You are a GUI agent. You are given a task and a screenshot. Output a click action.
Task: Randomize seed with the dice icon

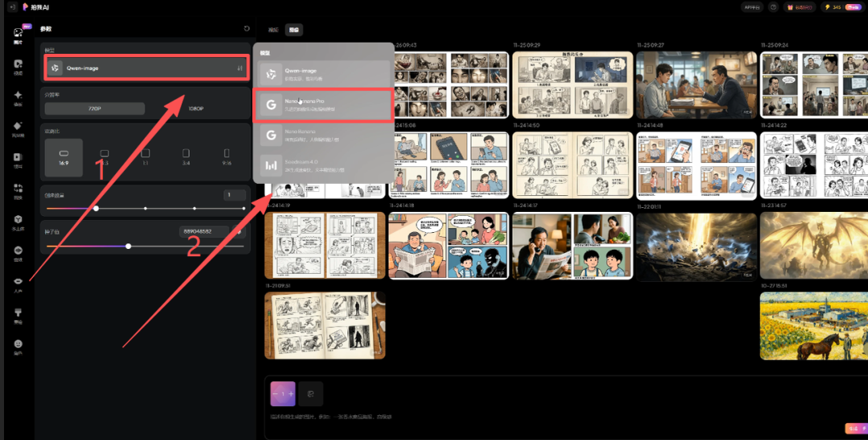pos(238,231)
